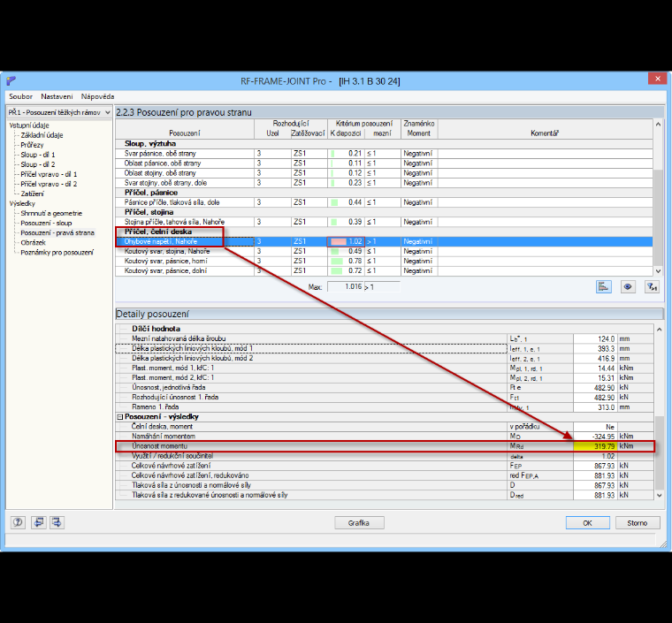Click the red 1.02 criterion bar cell
The image size is (672, 623).
[346, 241]
